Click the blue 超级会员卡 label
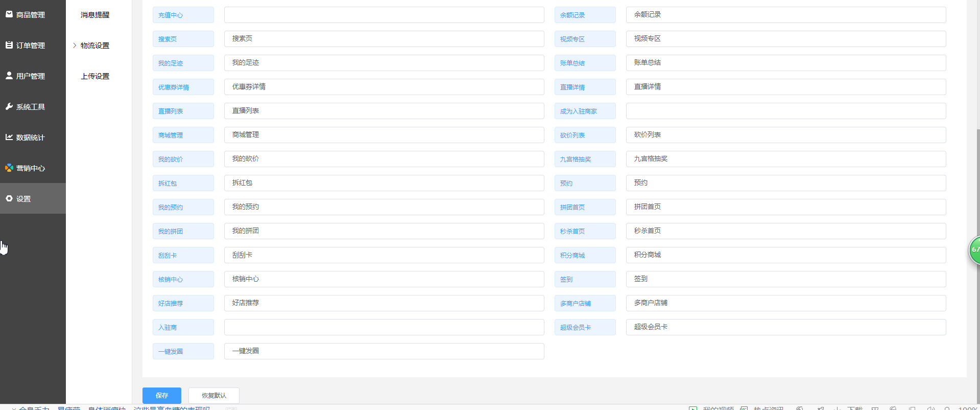980x410 pixels. click(585, 327)
